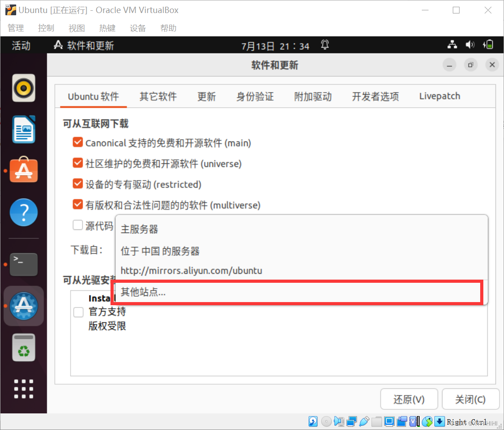Open the Trash from the dock
The width and height of the screenshot is (504, 430).
[23, 347]
